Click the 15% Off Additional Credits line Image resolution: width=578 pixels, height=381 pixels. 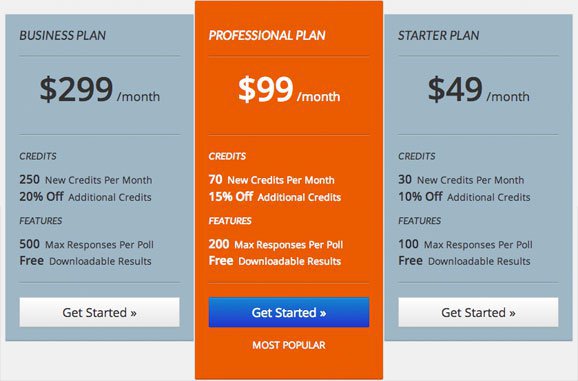tap(275, 197)
